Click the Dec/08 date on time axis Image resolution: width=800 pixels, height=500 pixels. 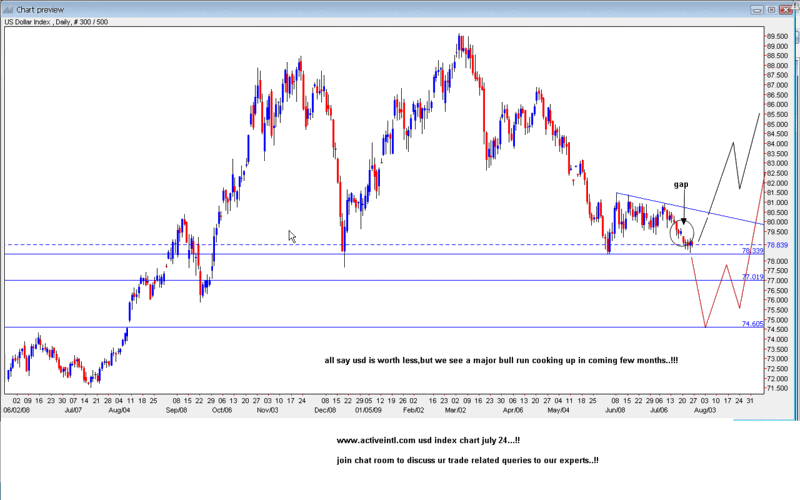click(x=326, y=410)
